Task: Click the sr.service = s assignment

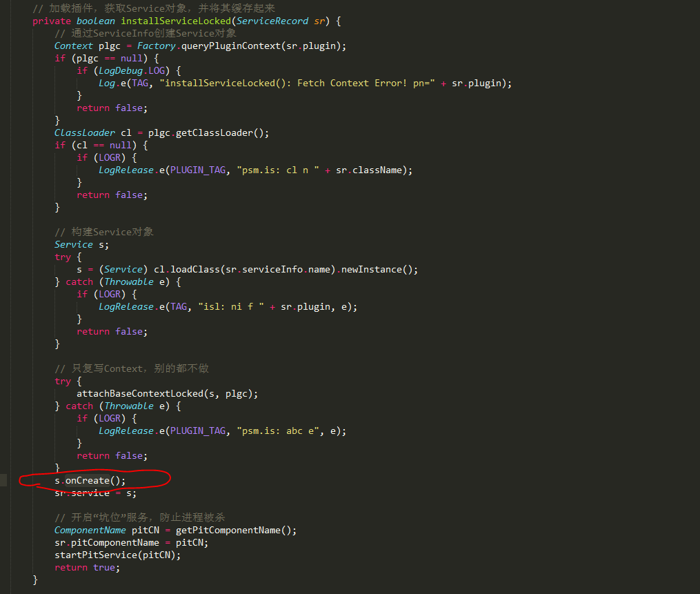Action: coord(96,493)
